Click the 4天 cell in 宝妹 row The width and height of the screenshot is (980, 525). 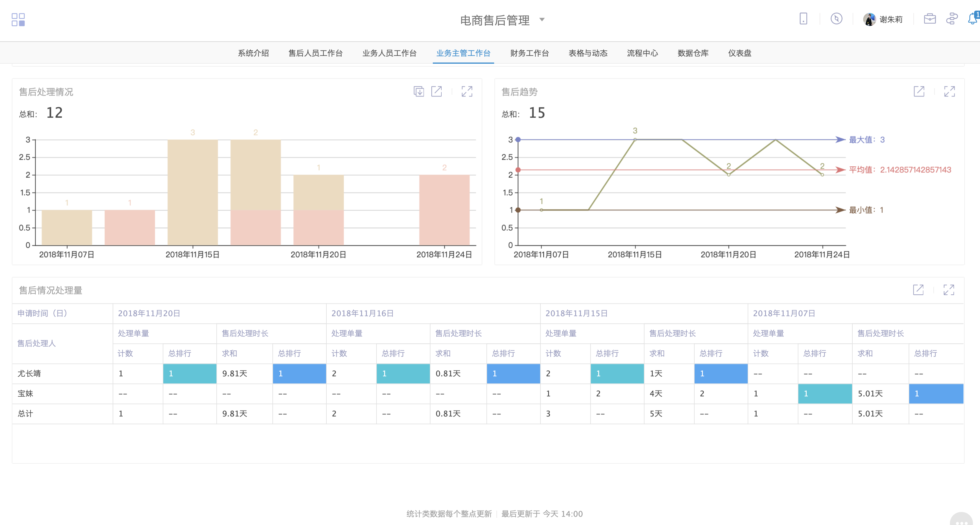[669, 394]
